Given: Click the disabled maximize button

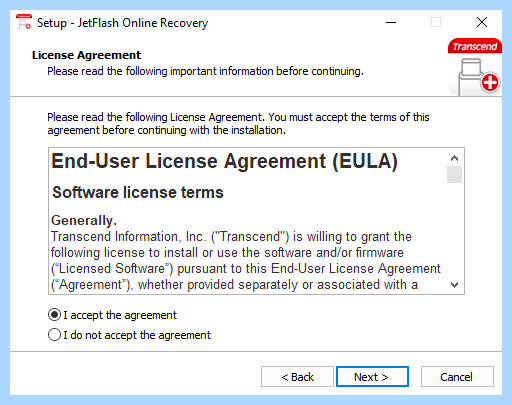Looking at the screenshot, I should [436, 23].
